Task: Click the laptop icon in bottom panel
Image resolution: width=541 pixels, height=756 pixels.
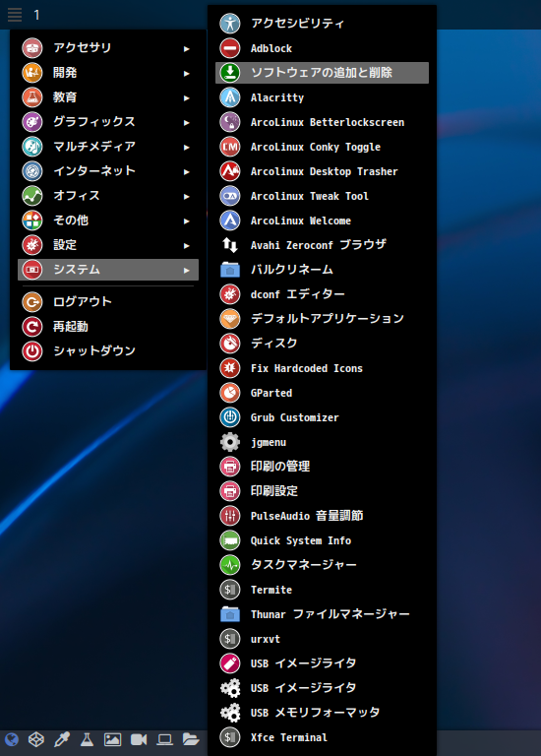Action: (x=164, y=739)
